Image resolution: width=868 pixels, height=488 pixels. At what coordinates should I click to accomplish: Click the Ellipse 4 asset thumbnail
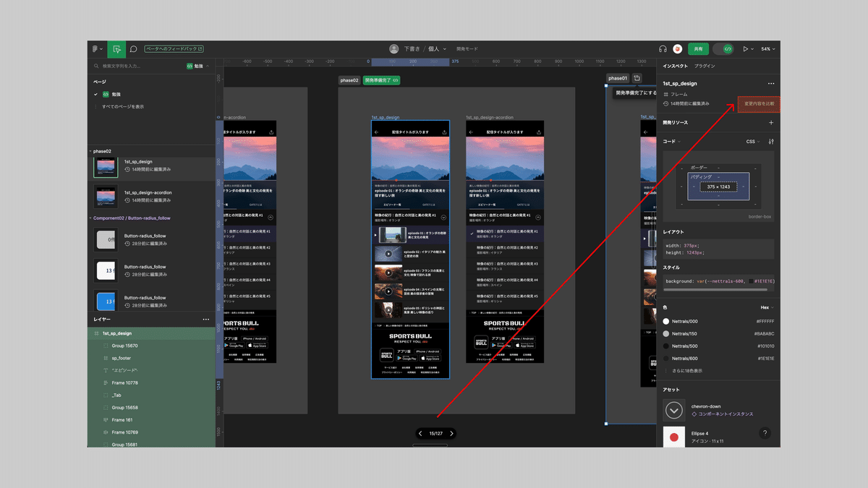click(674, 437)
